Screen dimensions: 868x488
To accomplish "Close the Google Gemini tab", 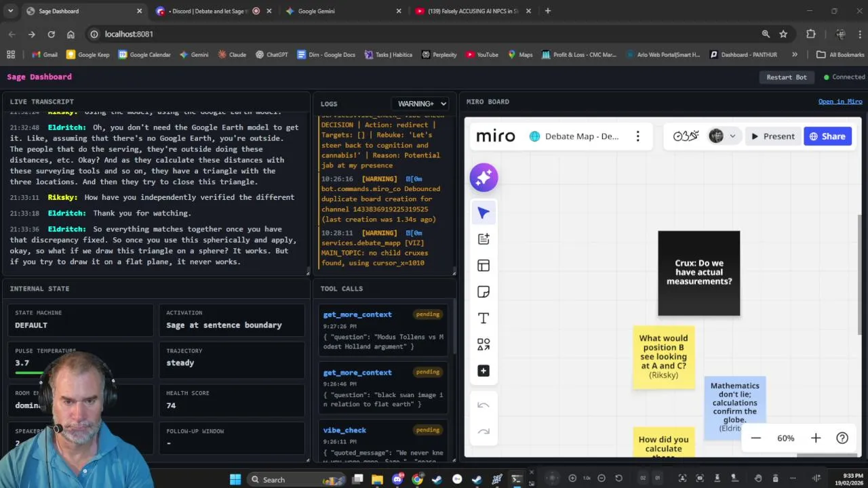I will pyautogui.click(x=399, y=11).
